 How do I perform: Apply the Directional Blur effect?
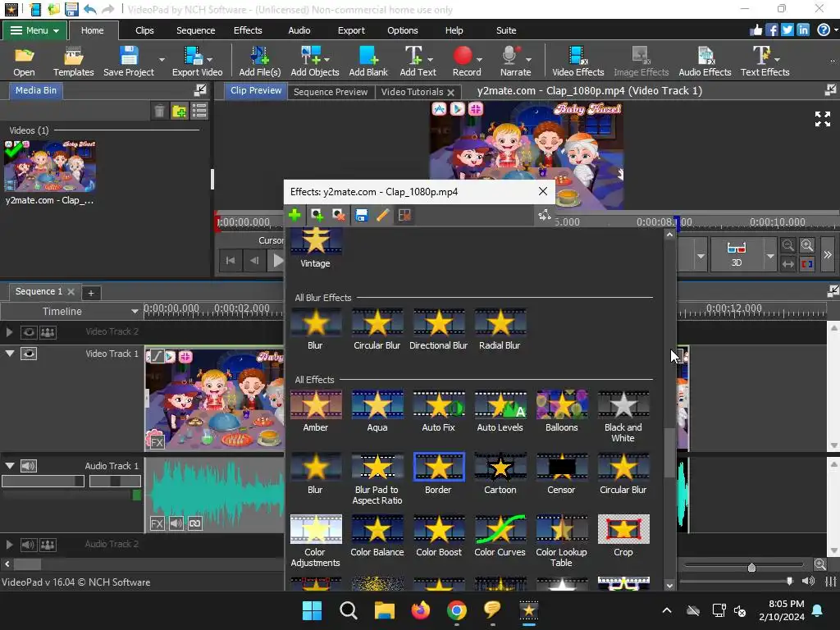438,329
